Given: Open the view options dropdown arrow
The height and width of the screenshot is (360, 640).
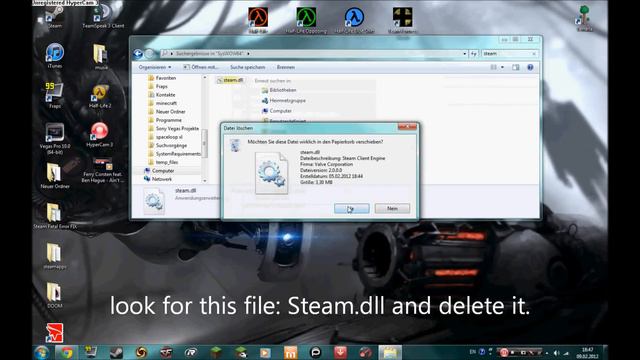Looking at the screenshot, I should (x=502, y=67).
